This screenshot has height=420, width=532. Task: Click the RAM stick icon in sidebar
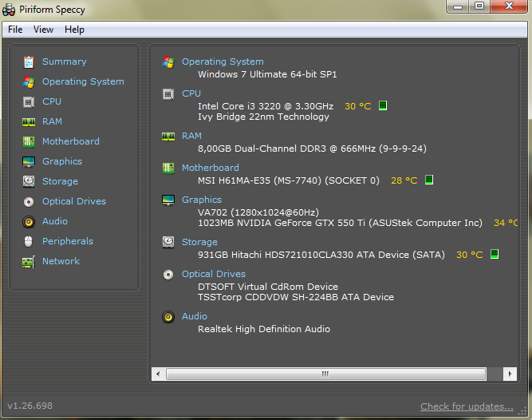click(29, 122)
